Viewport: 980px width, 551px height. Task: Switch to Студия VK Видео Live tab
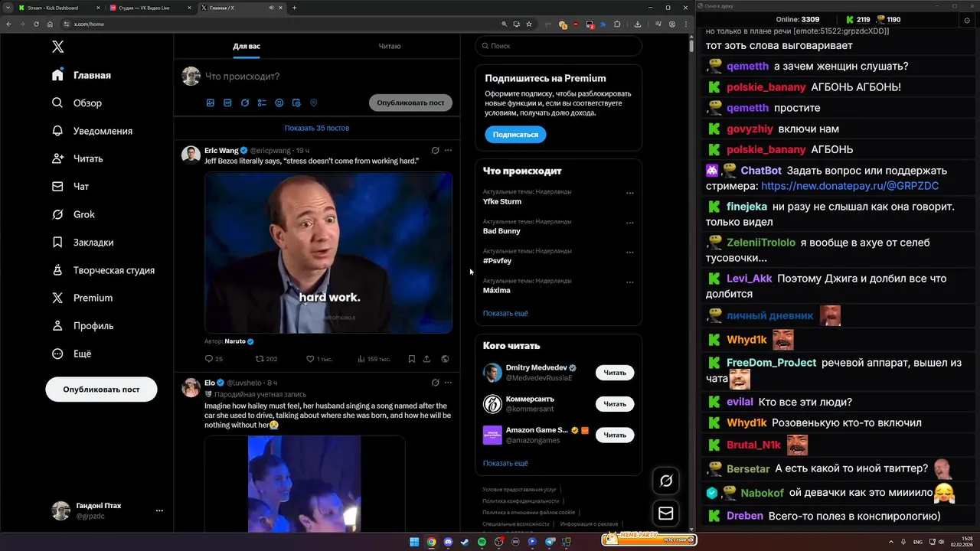[151, 8]
